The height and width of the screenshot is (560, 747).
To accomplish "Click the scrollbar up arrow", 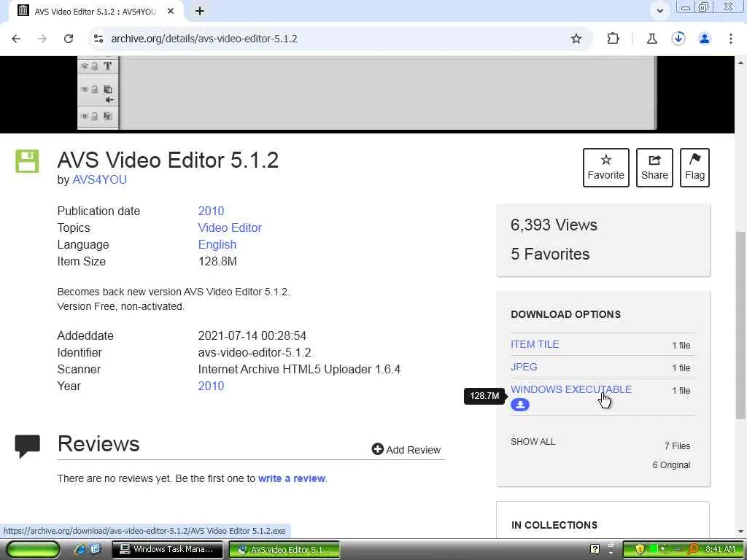I will click(x=740, y=63).
